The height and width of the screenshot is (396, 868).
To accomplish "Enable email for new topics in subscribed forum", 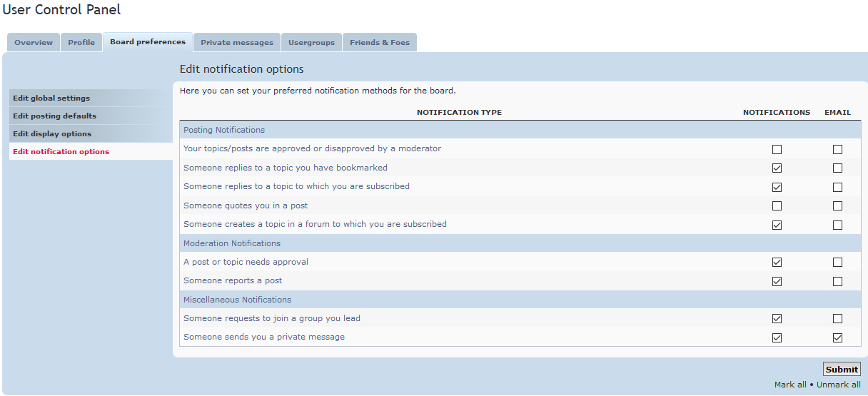I will pyautogui.click(x=837, y=225).
